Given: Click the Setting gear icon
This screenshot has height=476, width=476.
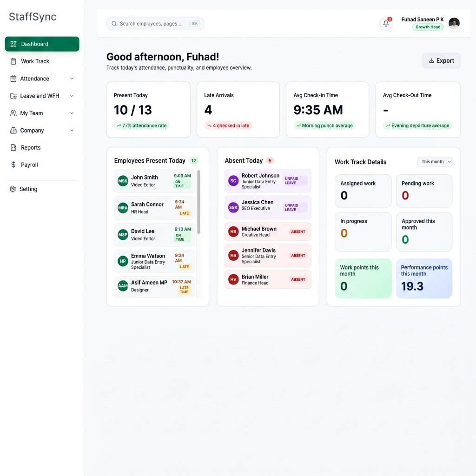Looking at the screenshot, I should click(13, 189).
